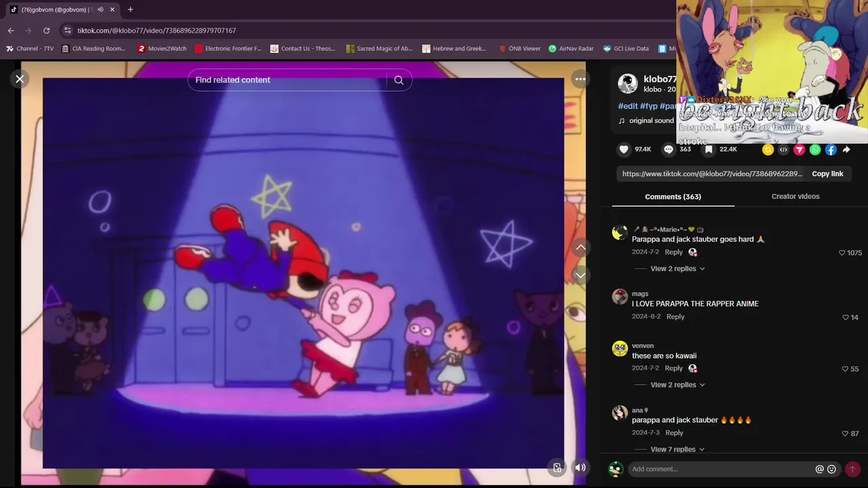Send to friends with red arrow icon
This screenshot has width=868, height=488.
click(x=800, y=150)
